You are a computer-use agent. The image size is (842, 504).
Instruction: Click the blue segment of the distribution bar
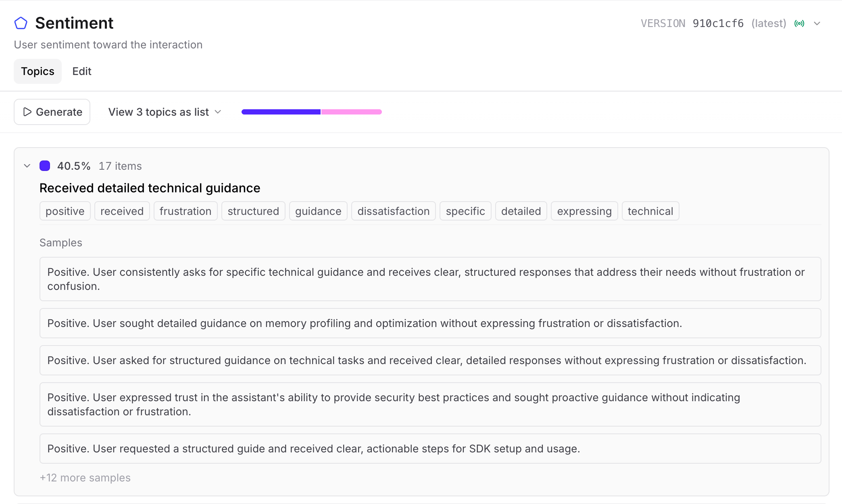pos(281,112)
